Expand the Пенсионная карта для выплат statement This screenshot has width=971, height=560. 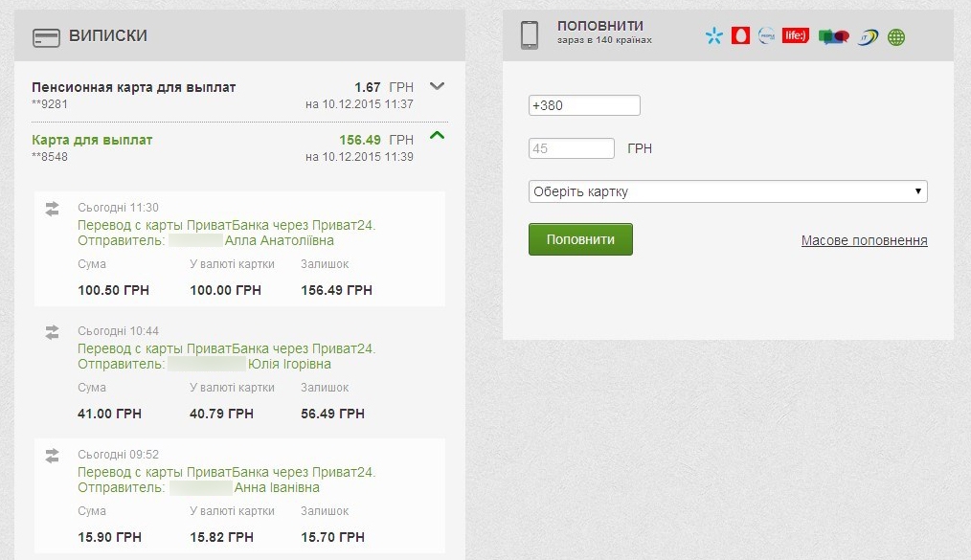pos(438,86)
